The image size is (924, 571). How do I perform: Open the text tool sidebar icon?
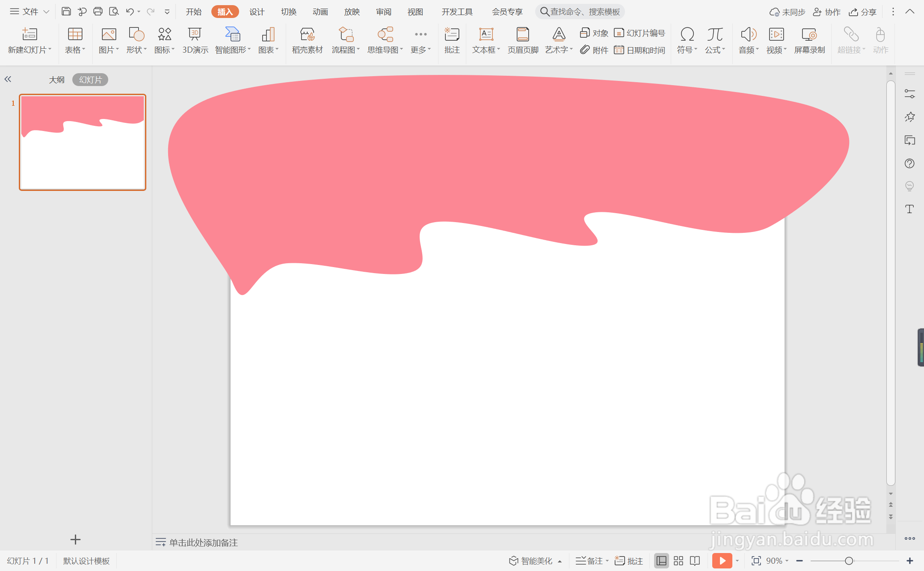(910, 209)
